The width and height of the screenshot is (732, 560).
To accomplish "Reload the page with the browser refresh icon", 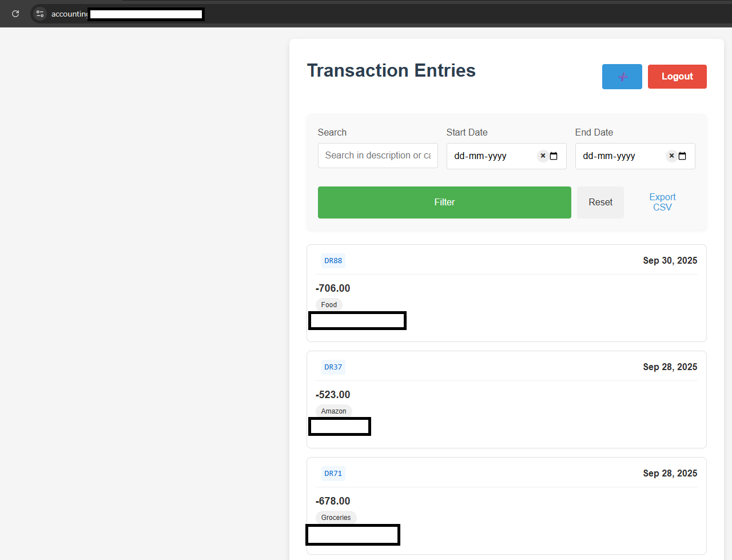I will click(15, 14).
